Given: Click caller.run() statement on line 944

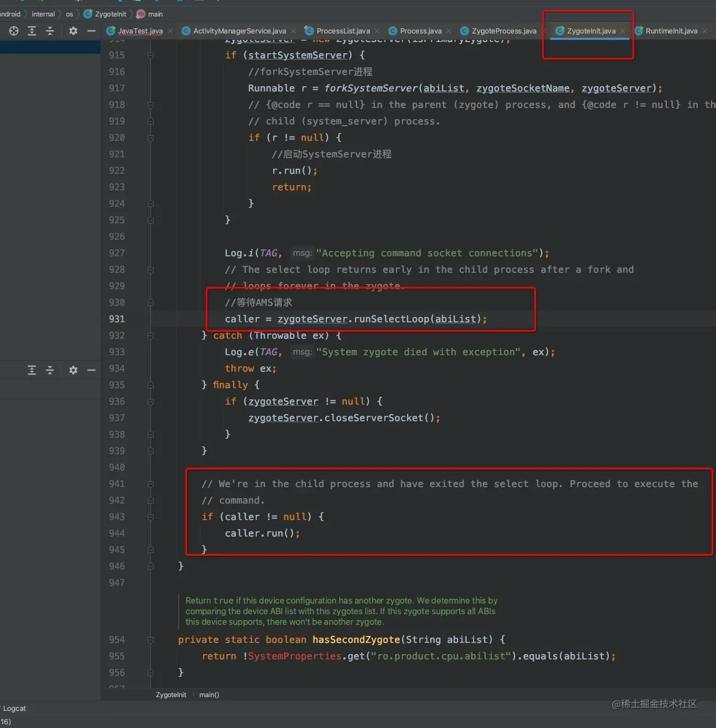Looking at the screenshot, I should pyautogui.click(x=262, y=533).
